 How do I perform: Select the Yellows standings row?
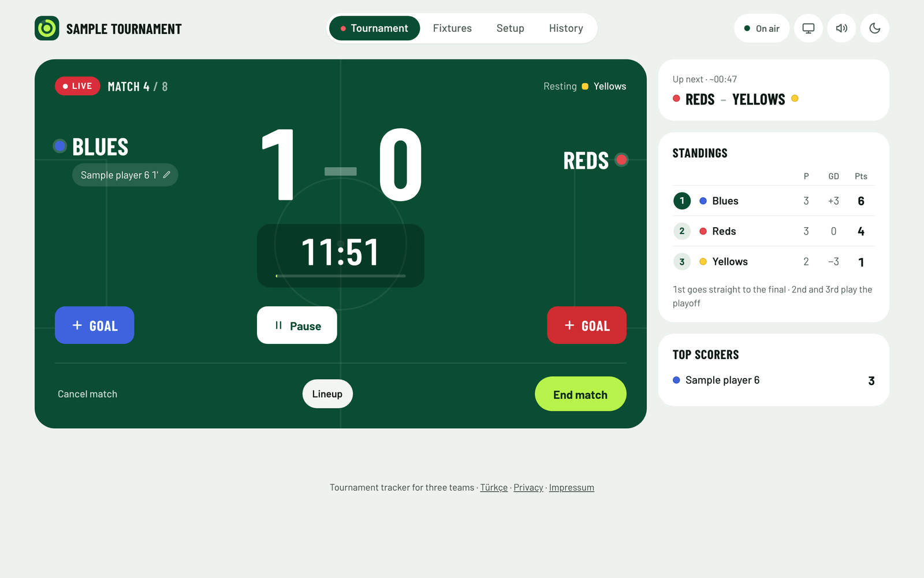(774, 262)
